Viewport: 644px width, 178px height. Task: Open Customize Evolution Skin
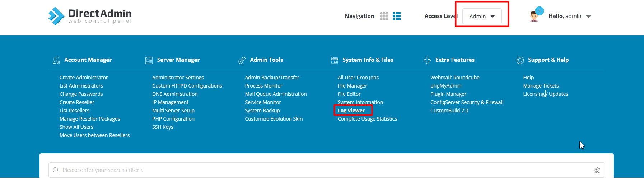coord(274,119)
